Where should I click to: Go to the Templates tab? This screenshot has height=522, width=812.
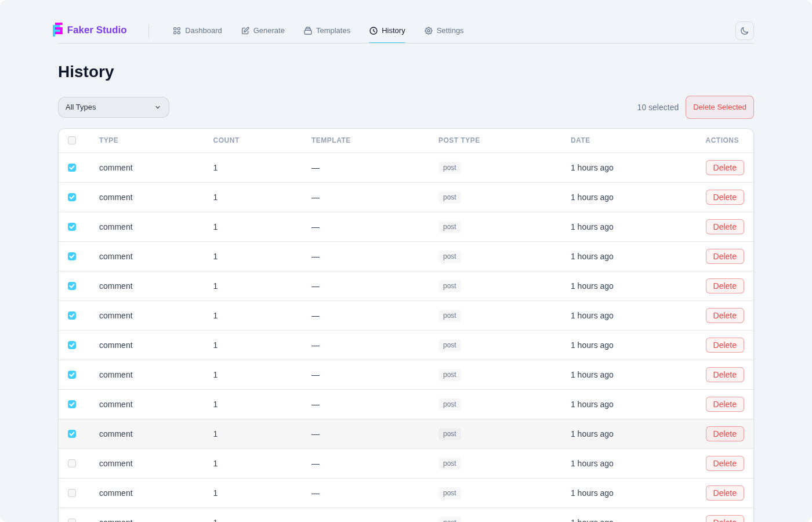point(327,31)
